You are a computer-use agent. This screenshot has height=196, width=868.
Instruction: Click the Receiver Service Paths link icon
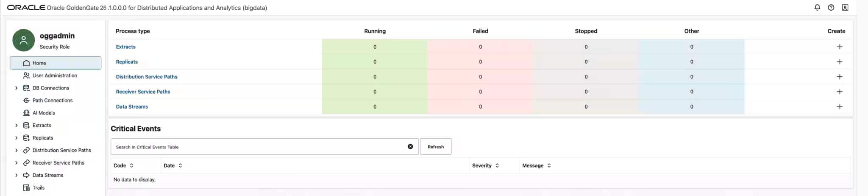click(26, 163)
